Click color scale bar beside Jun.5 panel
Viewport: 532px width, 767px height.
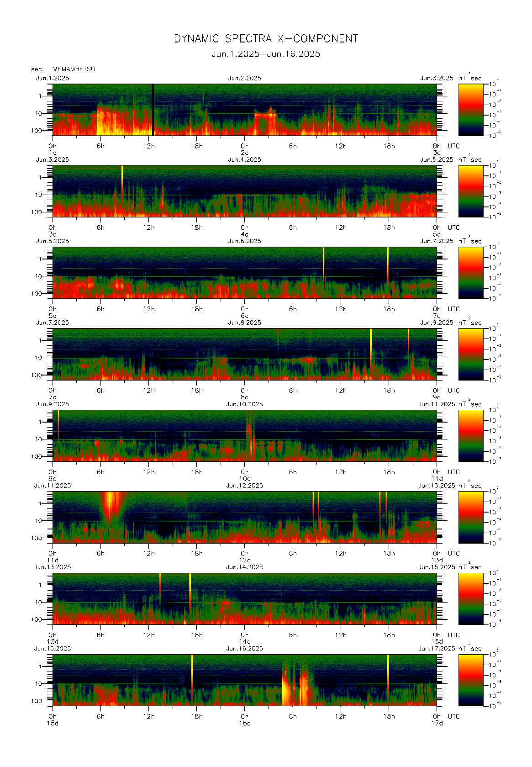[x=471, y=273]
